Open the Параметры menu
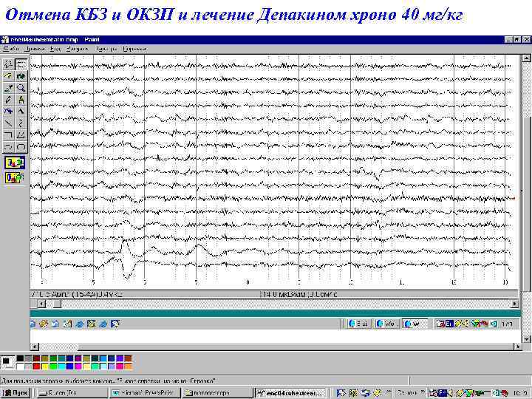This screenshot has width=532, height=399. 106,49
